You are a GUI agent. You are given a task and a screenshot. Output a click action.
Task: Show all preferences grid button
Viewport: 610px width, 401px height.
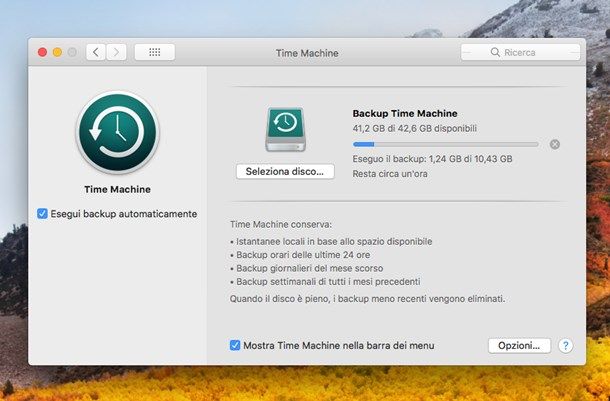(x=155, y=52)
